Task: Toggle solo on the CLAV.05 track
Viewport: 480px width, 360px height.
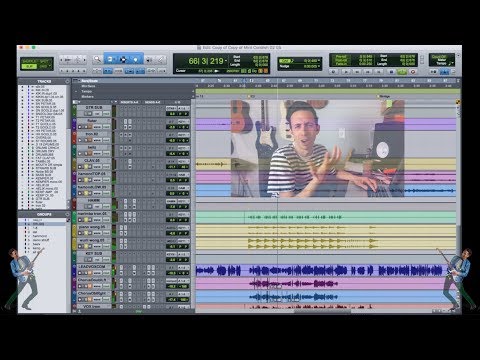Action: point(85,167)
